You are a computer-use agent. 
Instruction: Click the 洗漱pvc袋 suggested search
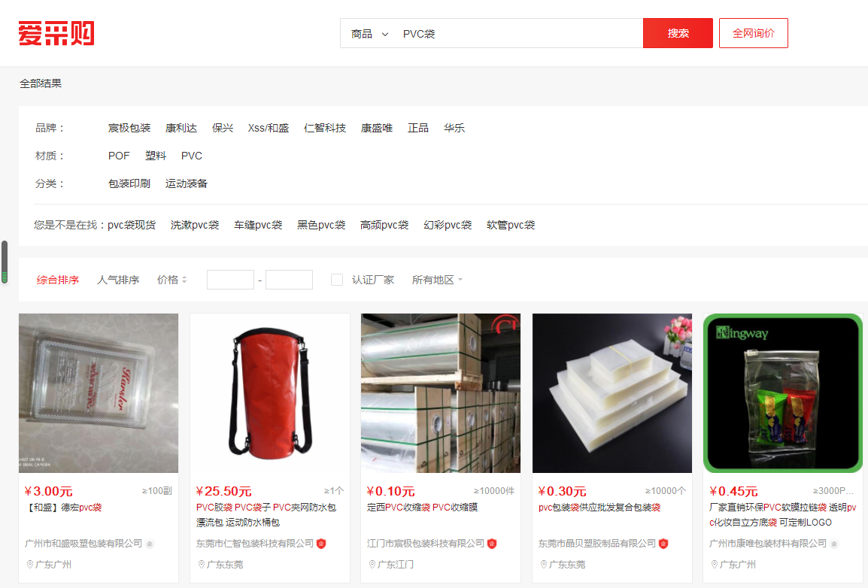point(195,225)
